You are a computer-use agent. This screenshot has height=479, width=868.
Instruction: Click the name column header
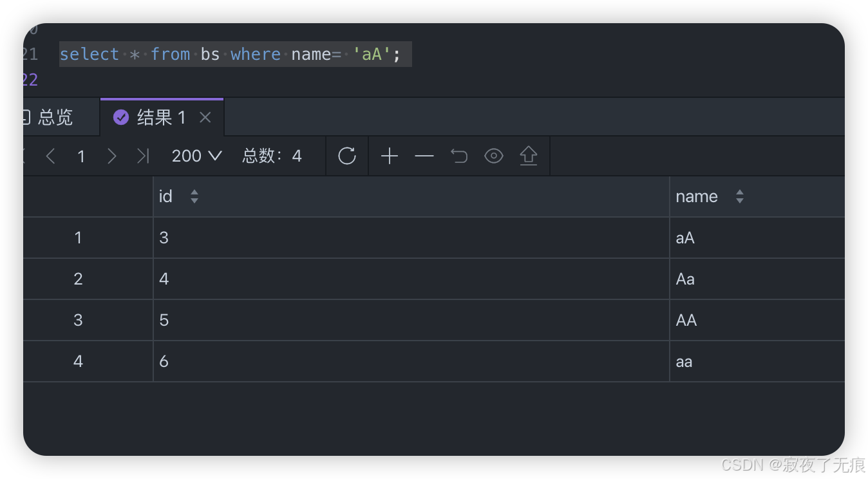(757, 196)
